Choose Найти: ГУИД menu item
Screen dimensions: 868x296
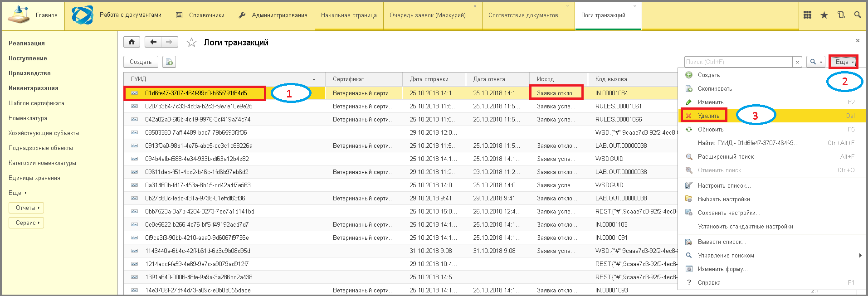click(x=772, y=143)
